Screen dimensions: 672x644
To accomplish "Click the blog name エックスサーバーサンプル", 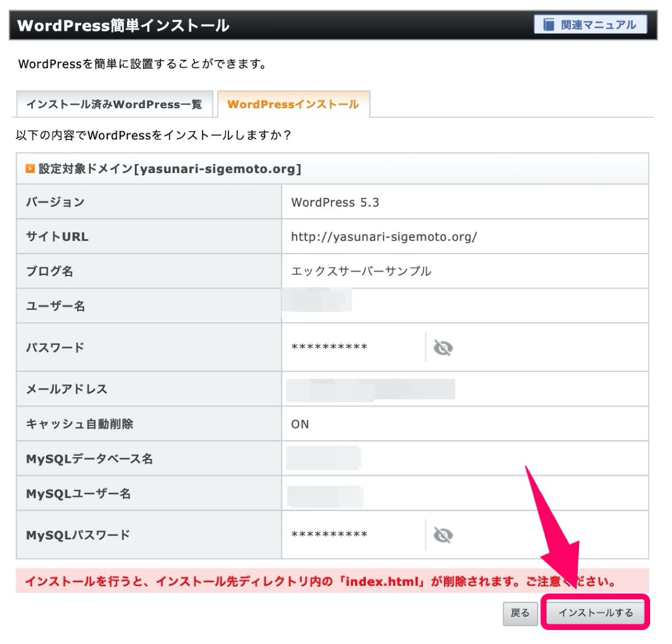I will (x=361, y=271).
